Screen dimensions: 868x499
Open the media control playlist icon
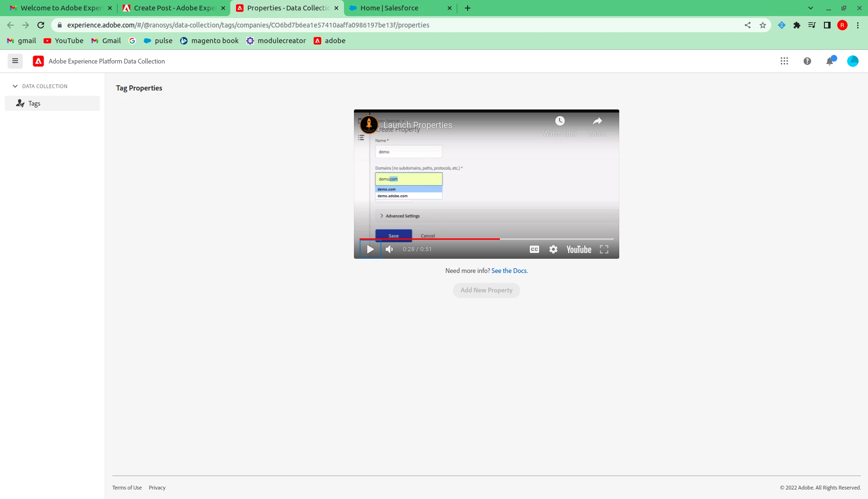point(812,25)
